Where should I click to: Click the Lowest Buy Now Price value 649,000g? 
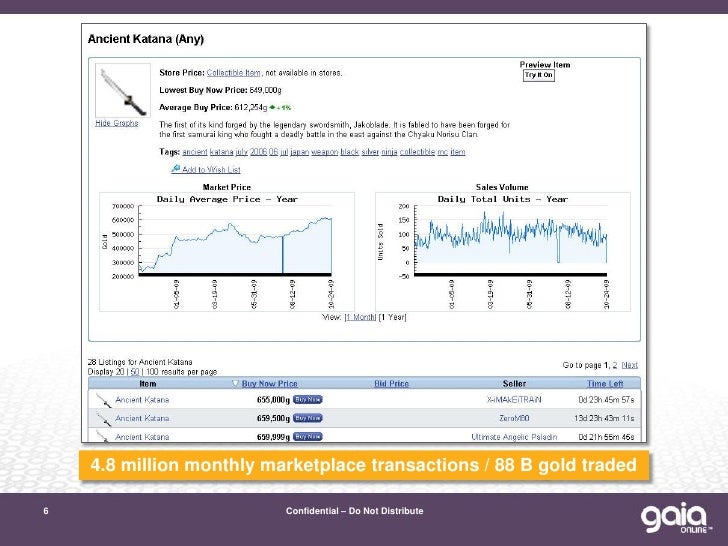click(x=265, y=90)
